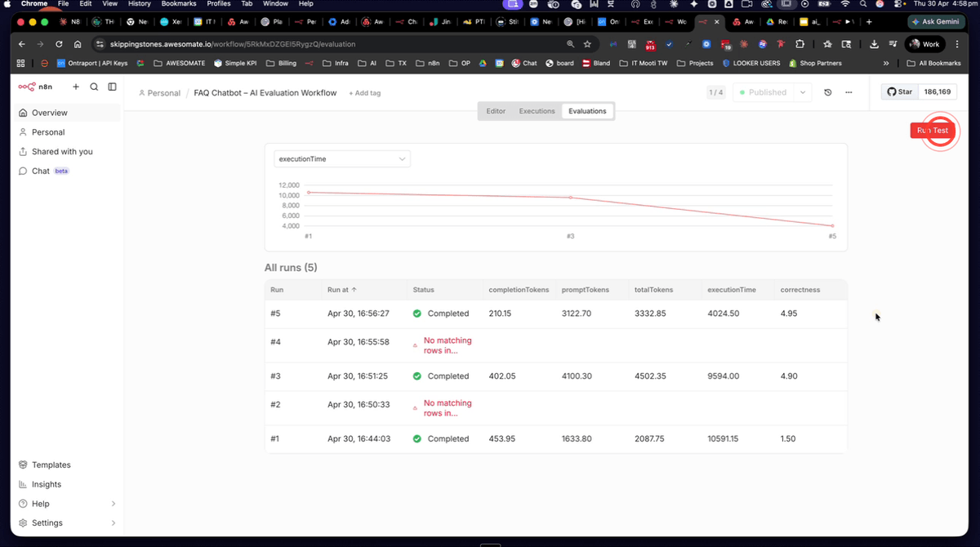The height and width of the screenshot is (547, 980).
Task: Open the History menu in menu bar
Action: coord(139,4)
